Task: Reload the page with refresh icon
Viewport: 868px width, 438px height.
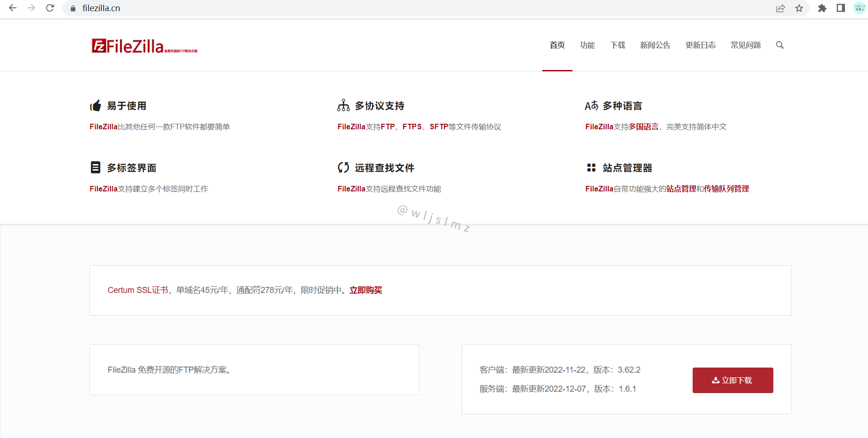Action: pyautogui.click(x=50, y=8)
